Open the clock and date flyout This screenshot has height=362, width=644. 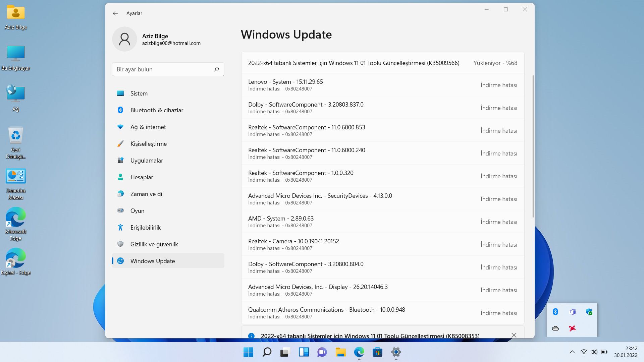[x=626, y=352]
